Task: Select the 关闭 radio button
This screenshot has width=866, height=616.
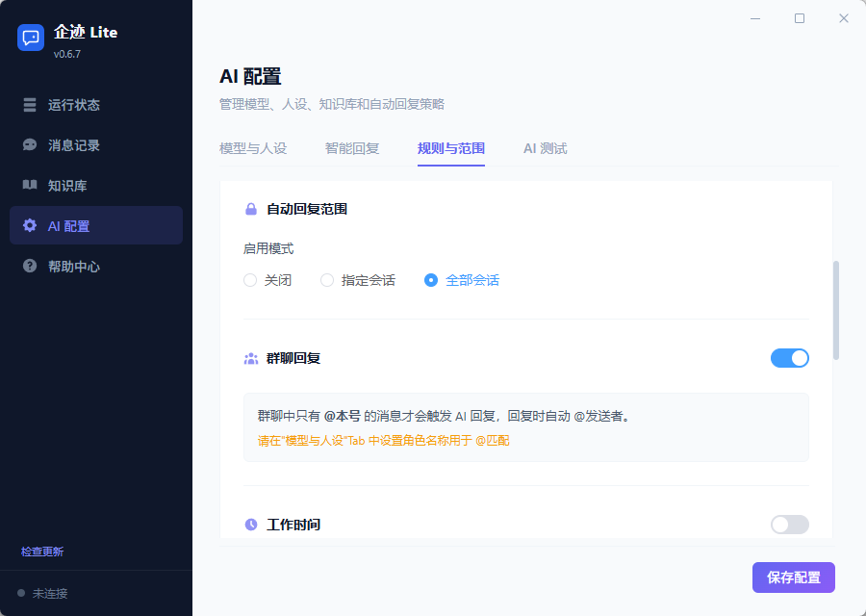Action: pos(250,279)
